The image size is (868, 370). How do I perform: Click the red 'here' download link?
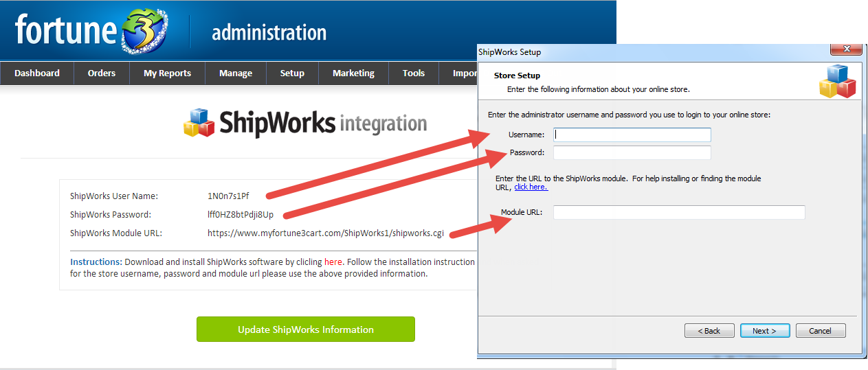(333, 262)
